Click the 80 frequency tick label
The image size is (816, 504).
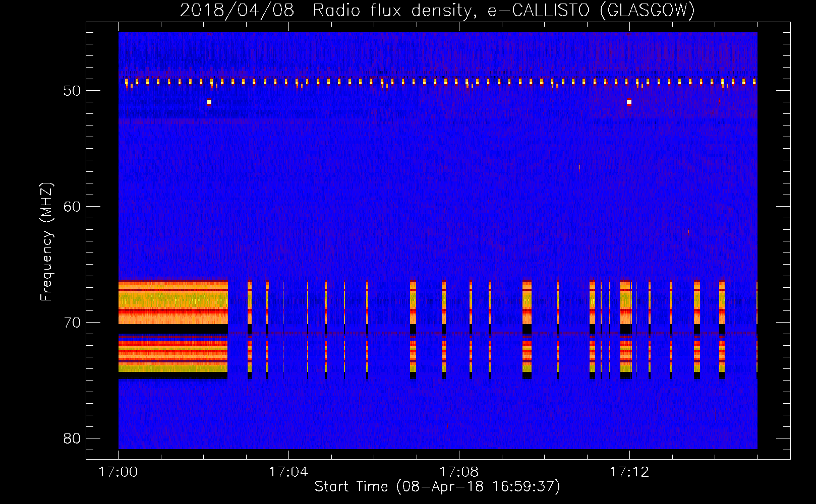coord(72,438)
